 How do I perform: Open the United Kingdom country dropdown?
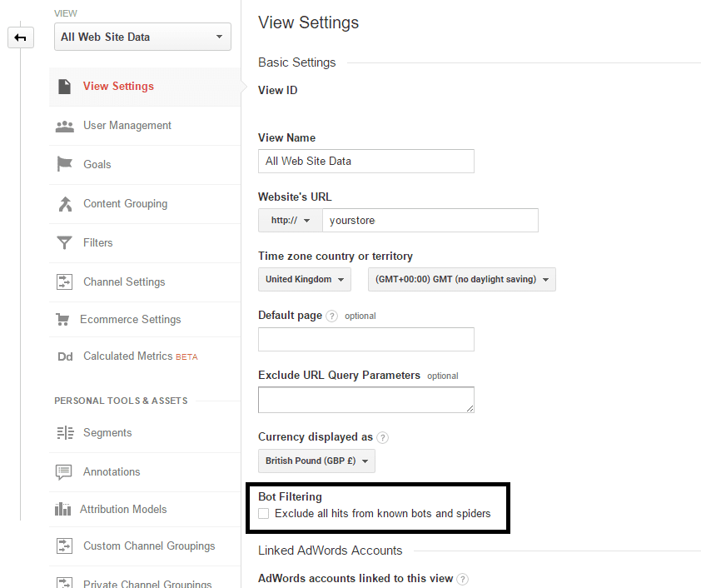tap(305, 280)
